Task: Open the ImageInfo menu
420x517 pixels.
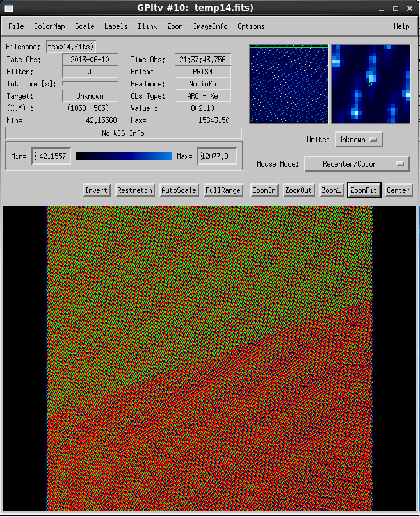Action: coord(211,26)
